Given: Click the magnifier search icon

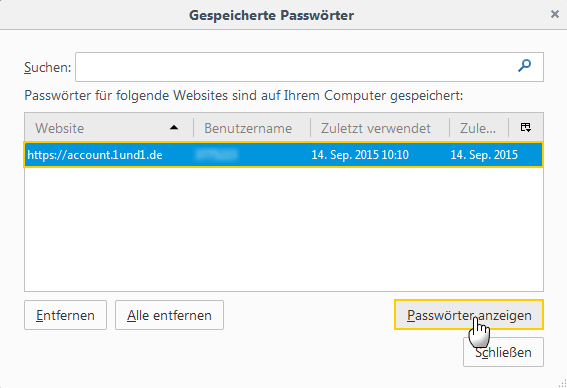Looking at the screenshot, I should [524, 66].
